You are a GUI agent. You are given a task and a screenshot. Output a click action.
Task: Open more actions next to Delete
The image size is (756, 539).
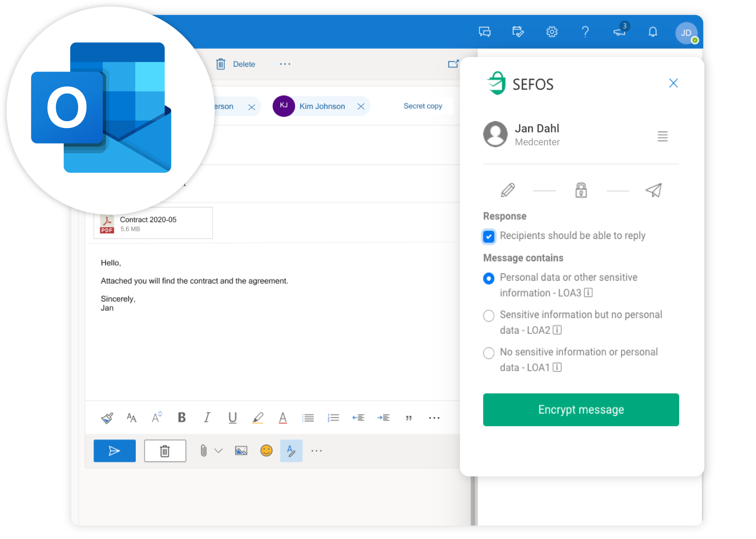[285, 64]
